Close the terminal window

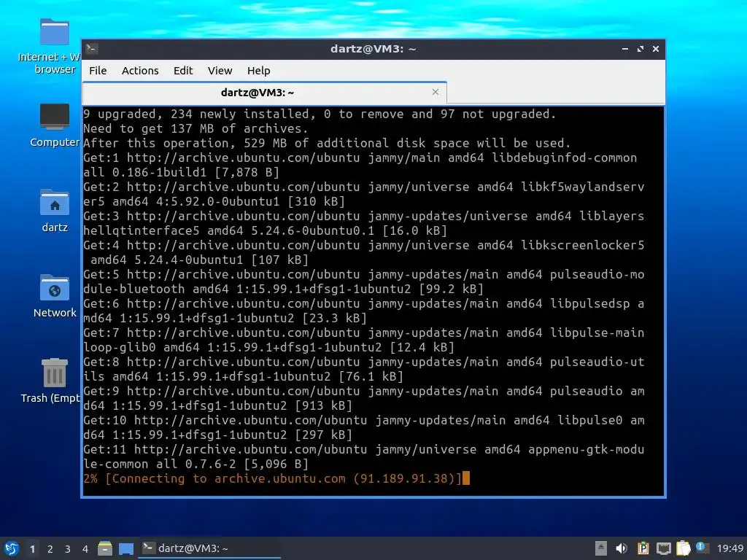point(656,49)
